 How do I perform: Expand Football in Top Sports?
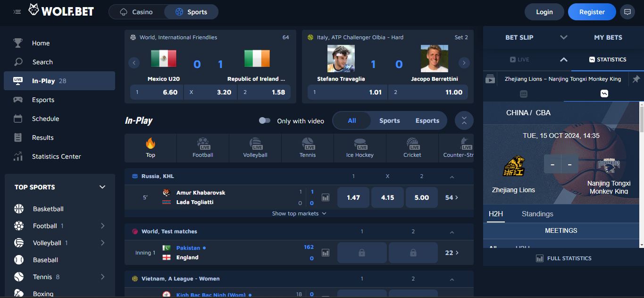(102, 226)
